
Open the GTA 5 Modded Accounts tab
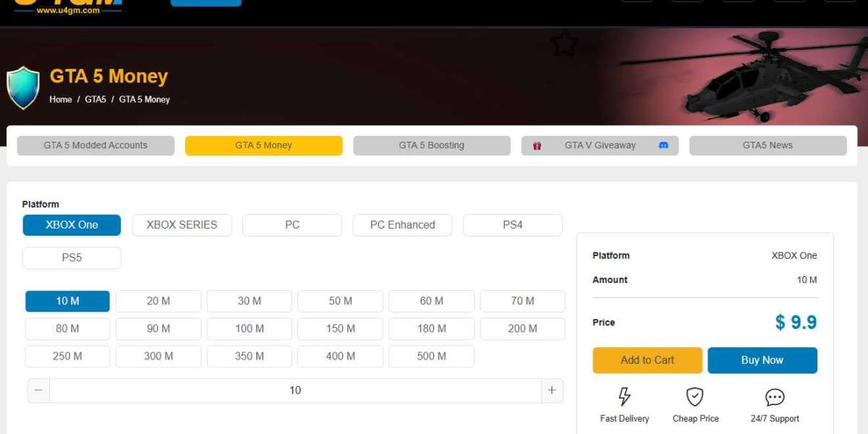click(95, 145)
